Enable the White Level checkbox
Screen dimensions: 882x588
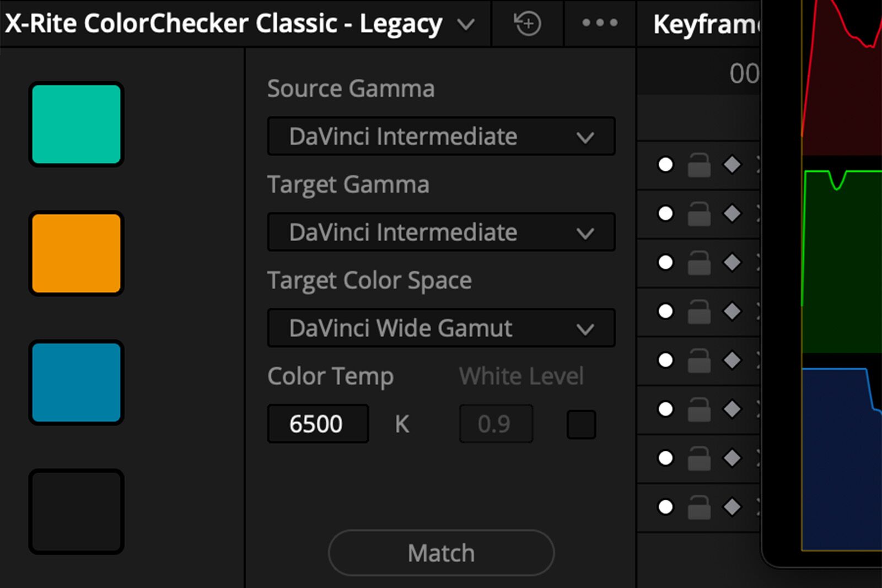(x=581, y=424)
